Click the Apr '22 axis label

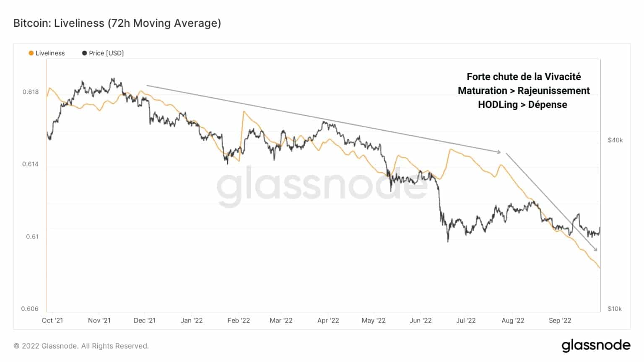pos(328,321)
